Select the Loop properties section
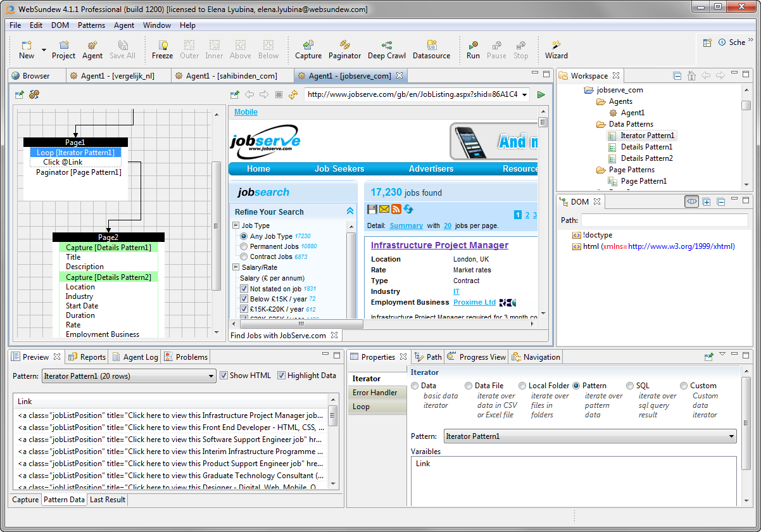Image resolution: width=761 pixels, height=532 pixels. 377,407
